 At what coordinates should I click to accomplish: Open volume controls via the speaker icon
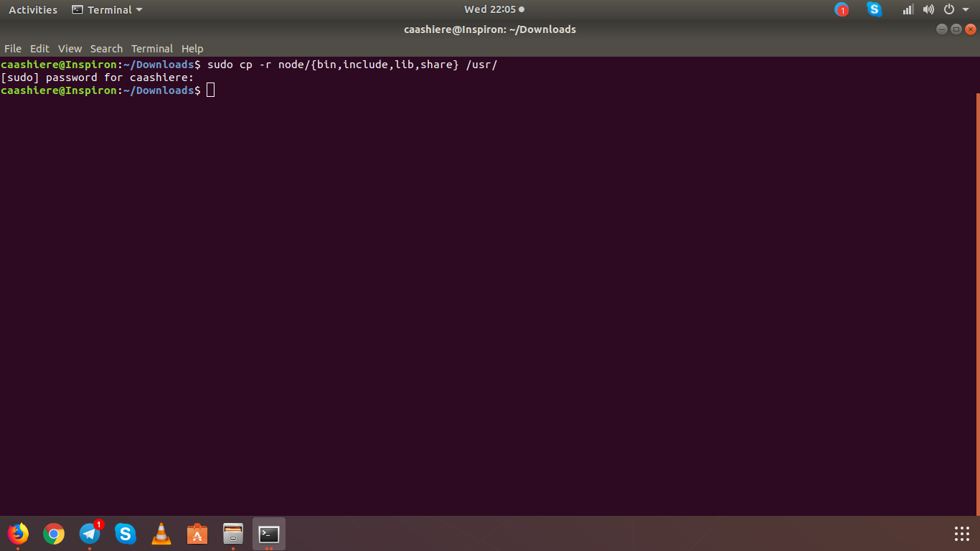coord(928,9)
